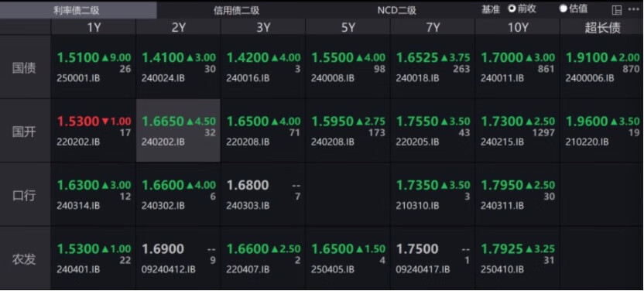Select the 10Y column header
Image resolution: width=644 pixels, height=291 pixels.
coord(518,27)
